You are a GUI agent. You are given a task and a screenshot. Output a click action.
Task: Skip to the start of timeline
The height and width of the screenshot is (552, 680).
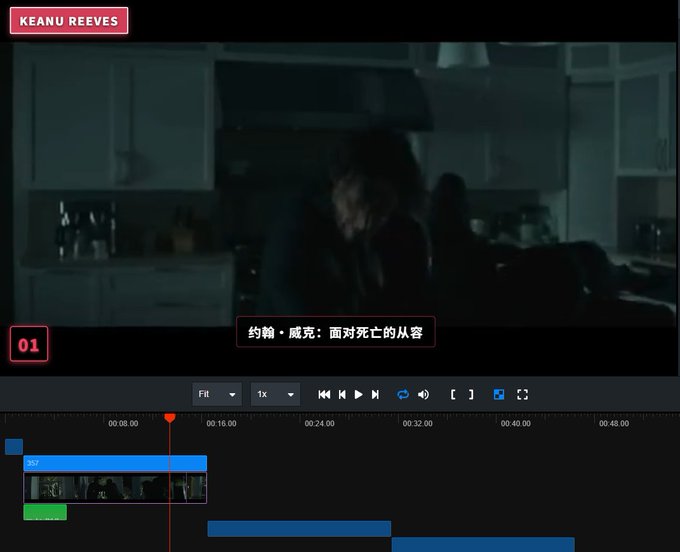[324, 394]
